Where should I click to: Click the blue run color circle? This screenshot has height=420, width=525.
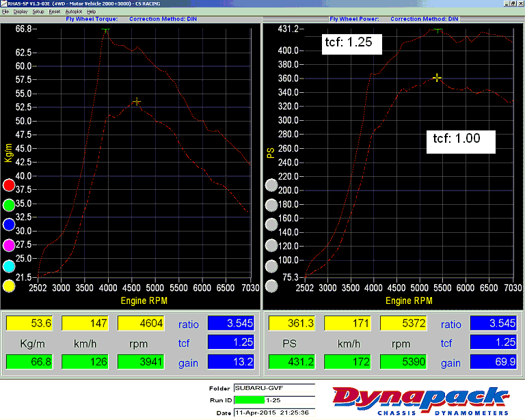click(x=9, y=225)
